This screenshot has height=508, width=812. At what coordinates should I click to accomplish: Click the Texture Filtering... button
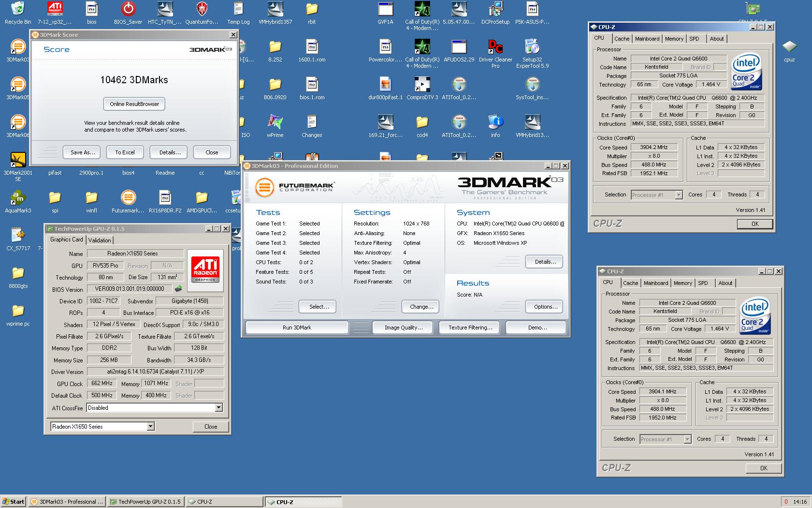(x=470, y=328)
